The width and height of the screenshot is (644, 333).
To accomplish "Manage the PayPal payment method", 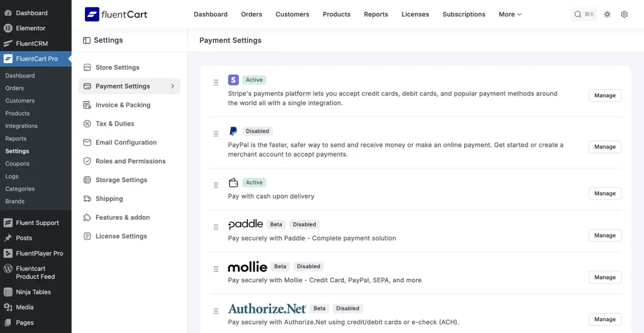I will (605, 147).
